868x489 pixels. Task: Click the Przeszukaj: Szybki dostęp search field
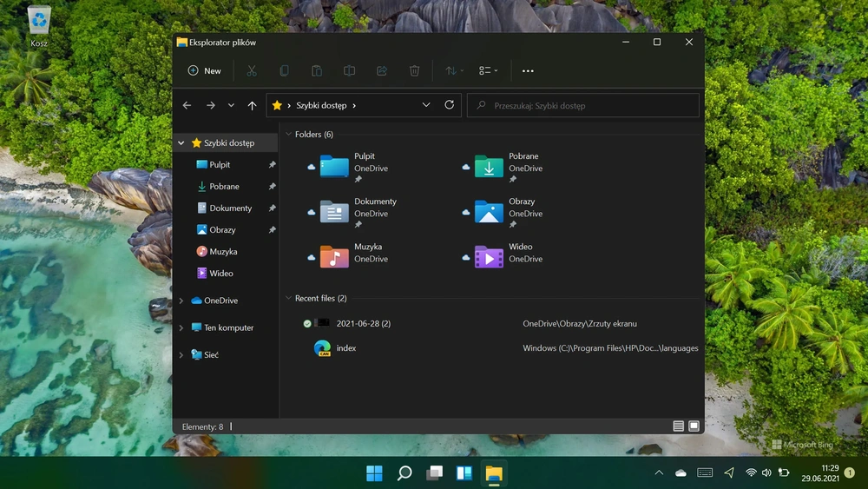pyautogui.click(x=583, y=105)
